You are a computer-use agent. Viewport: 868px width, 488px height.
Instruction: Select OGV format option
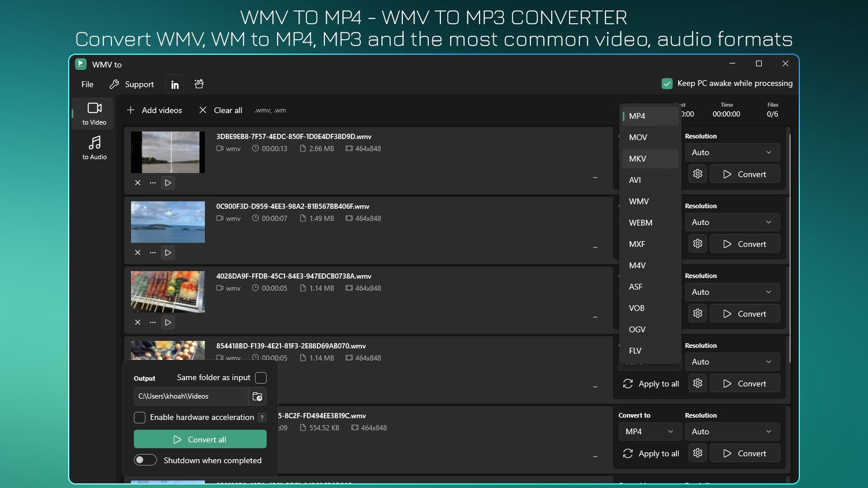[x=650, y=329]
